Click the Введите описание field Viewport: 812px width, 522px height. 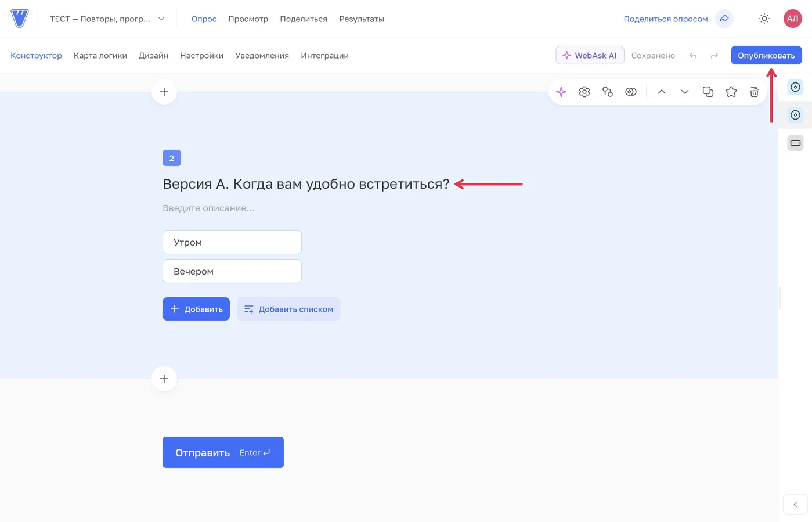[208, 208]
